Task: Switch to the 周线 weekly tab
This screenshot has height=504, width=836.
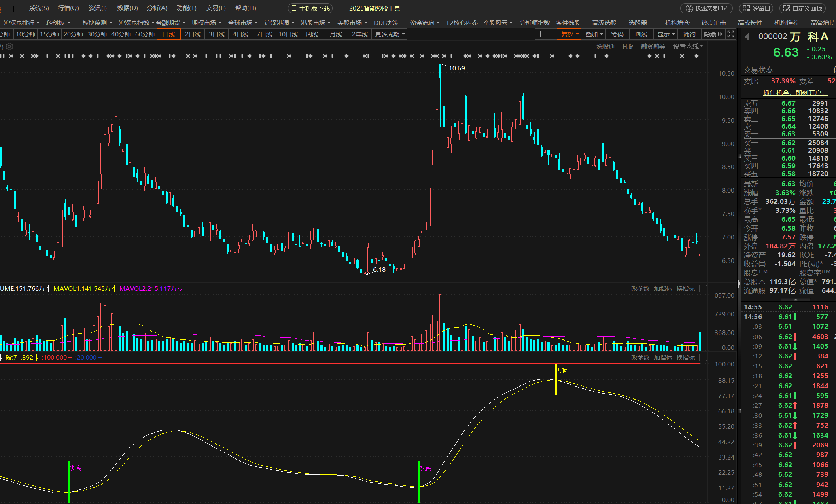Action: pos(312,34)
